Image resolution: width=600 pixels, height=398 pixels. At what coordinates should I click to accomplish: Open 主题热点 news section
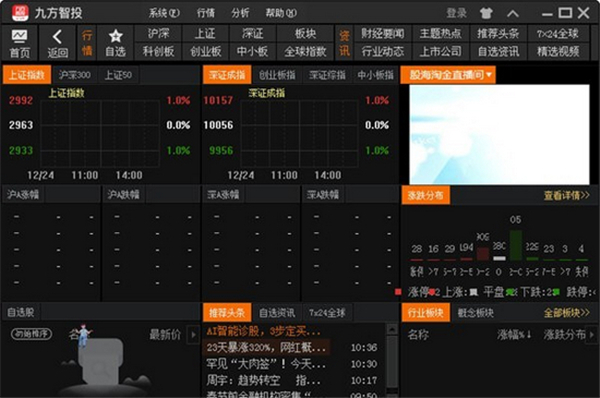440,34
